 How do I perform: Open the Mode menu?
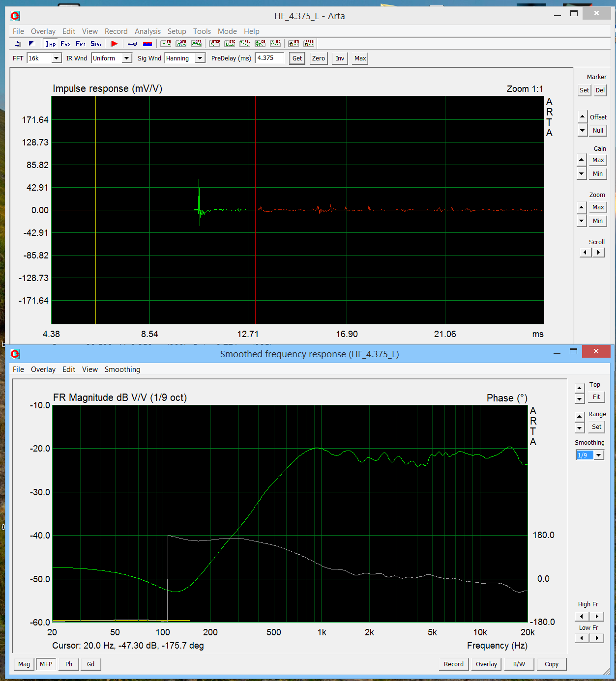coord(227,31)
